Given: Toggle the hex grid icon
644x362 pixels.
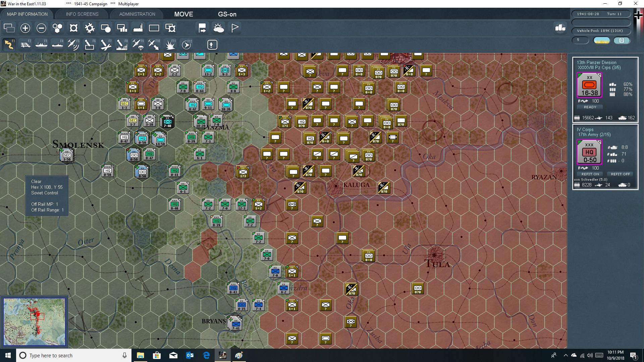Looking at the screenshot, I should 57,28.
